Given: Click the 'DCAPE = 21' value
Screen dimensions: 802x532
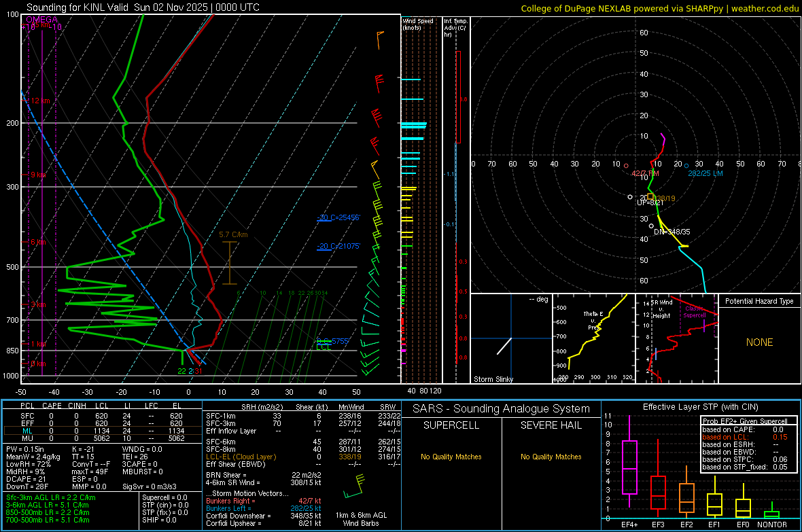Looking at the screenshot, I should coord(26,479).
